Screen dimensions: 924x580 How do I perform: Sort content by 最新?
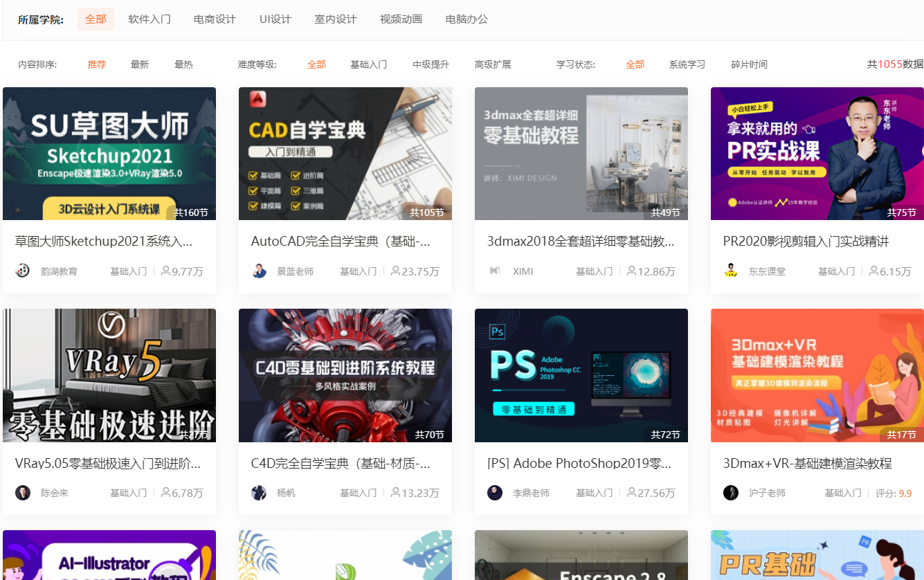click(x=140, y=64)
